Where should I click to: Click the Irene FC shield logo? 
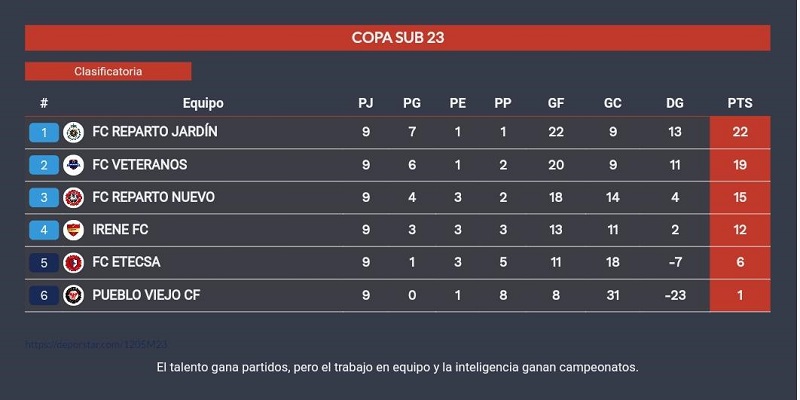pyautogui.click(x=73, y=230)
